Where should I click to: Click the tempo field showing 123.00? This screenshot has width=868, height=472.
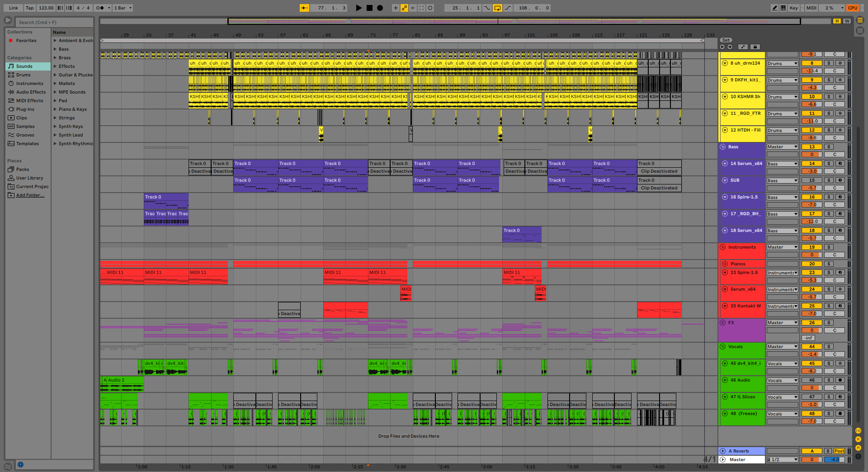46,8
